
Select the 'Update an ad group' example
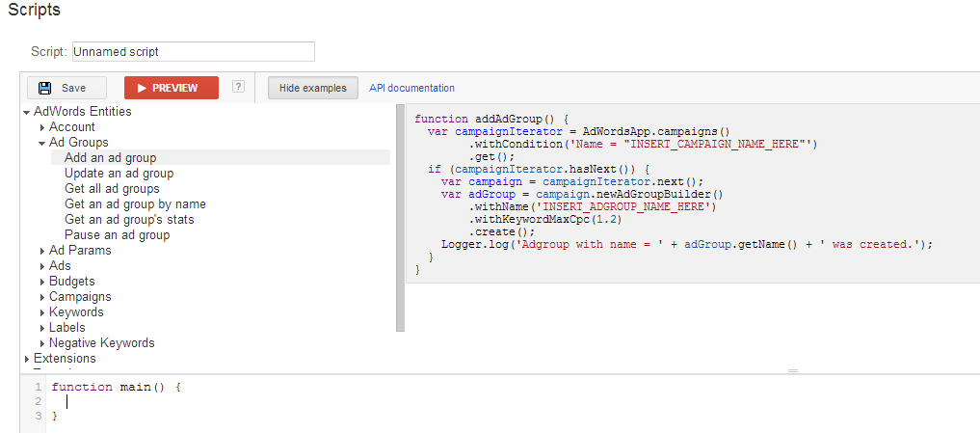tap(119, 174)
